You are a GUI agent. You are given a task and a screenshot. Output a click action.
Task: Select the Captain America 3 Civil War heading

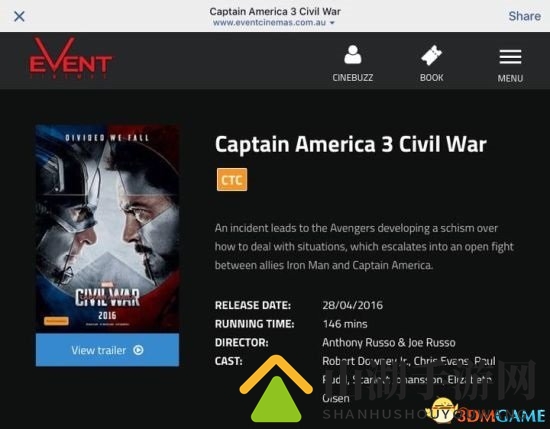[351, 144]
